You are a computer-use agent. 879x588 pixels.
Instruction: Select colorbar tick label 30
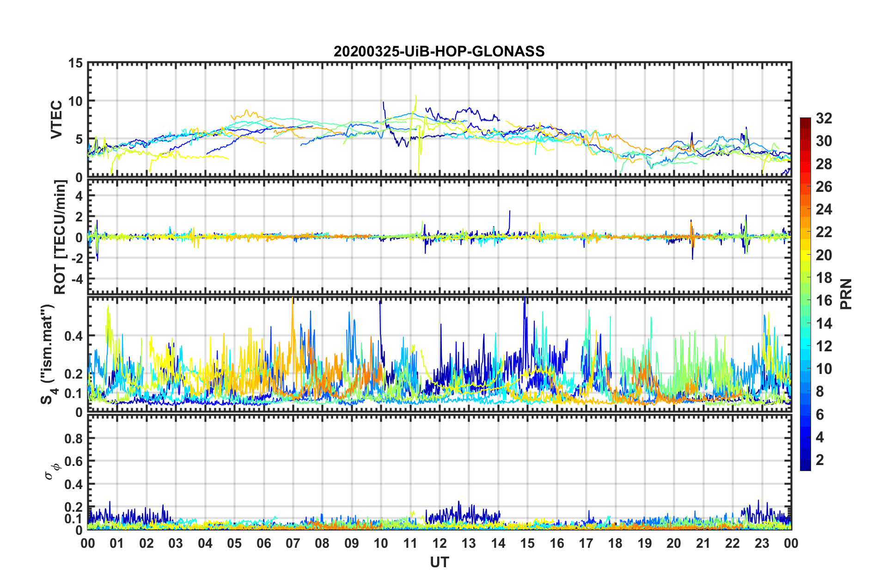pyautogui.click(x=824, y=141)
